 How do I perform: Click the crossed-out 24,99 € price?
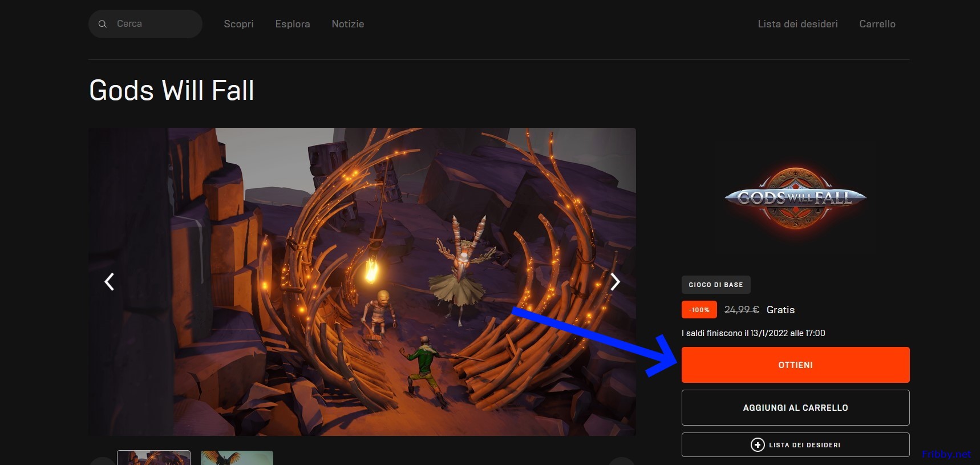(742, 310)
